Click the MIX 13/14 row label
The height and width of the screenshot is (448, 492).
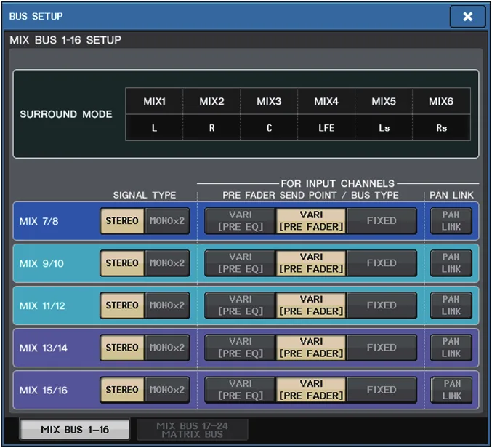(44, 348)
